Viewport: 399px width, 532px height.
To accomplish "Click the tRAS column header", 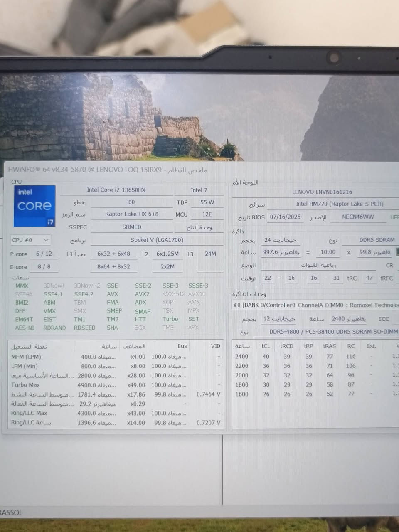I will pyautogui.click(x=330, y=346).
